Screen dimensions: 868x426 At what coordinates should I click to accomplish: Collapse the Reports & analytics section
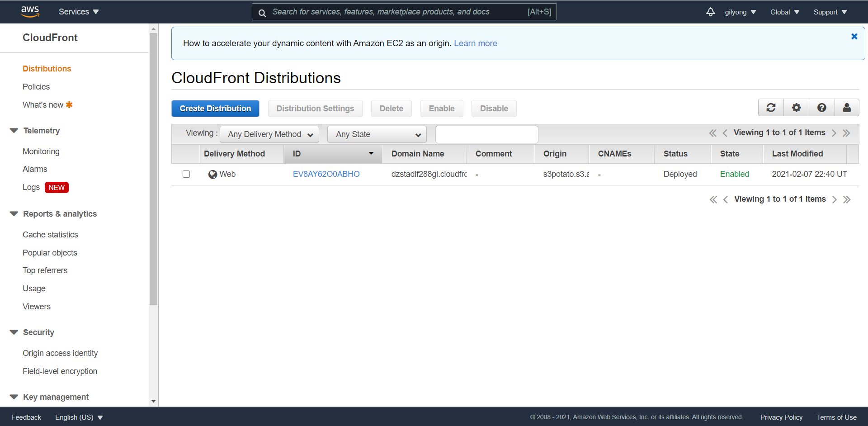14,214
